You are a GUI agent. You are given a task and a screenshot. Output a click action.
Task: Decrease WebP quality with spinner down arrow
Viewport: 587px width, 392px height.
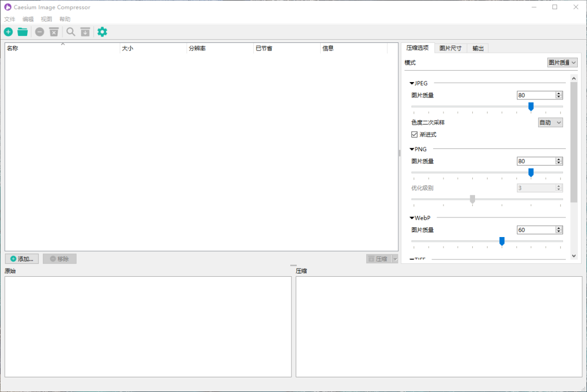pos(559,232)
